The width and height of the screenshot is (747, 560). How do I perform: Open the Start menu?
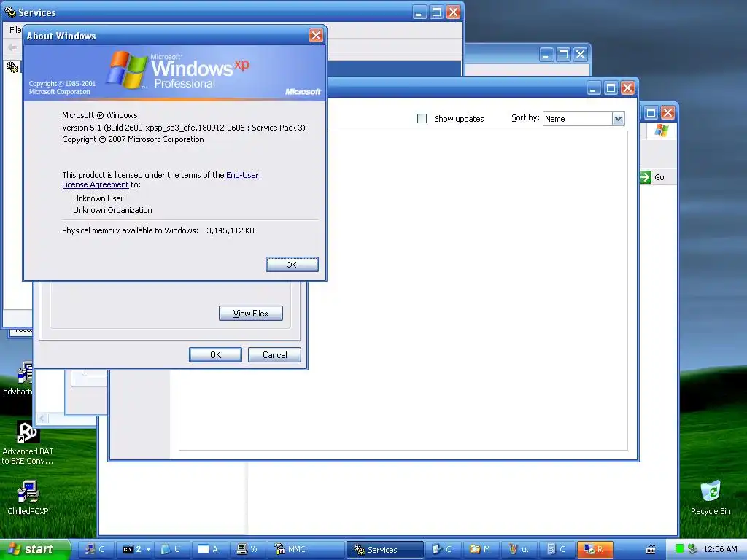pos(34,549)
